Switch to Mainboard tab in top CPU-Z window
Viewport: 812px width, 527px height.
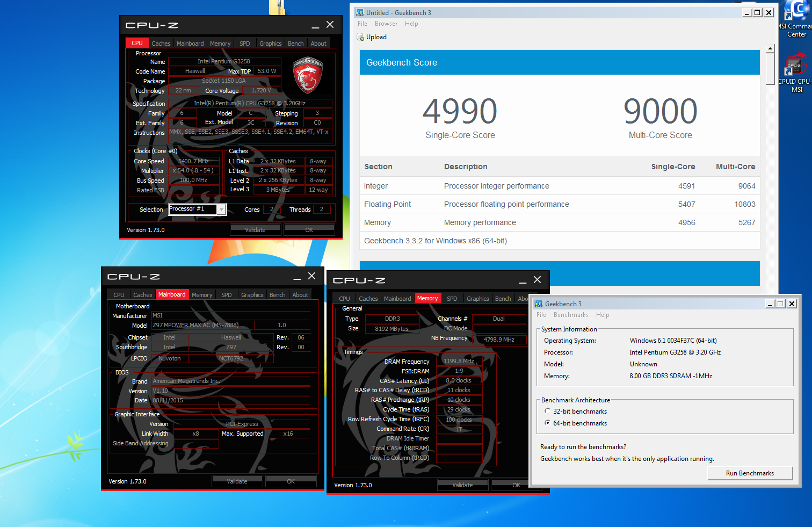coord(190,44)
